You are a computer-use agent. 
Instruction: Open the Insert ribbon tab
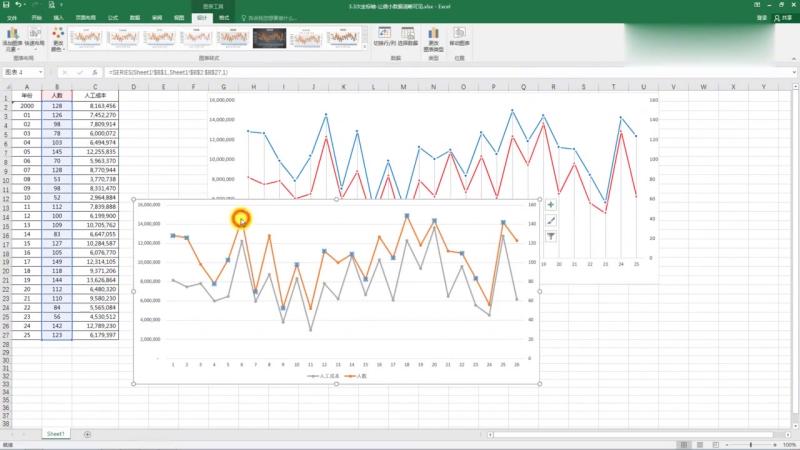coord(58,18)
